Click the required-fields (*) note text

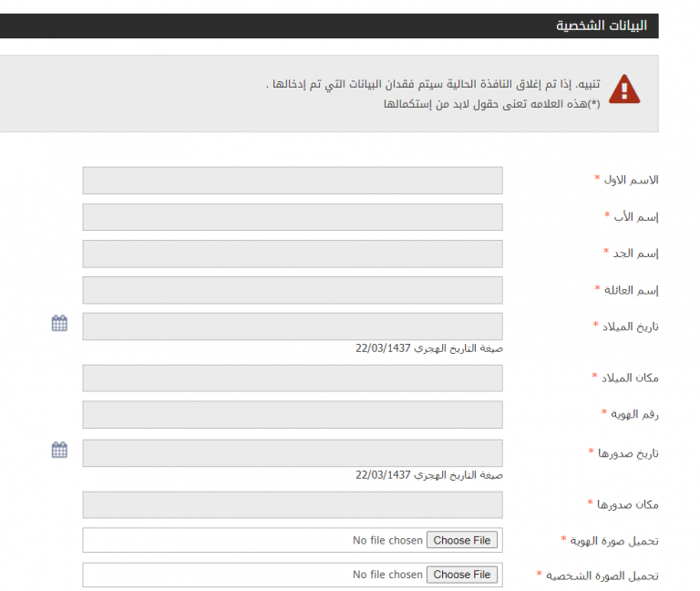point(491,104)
